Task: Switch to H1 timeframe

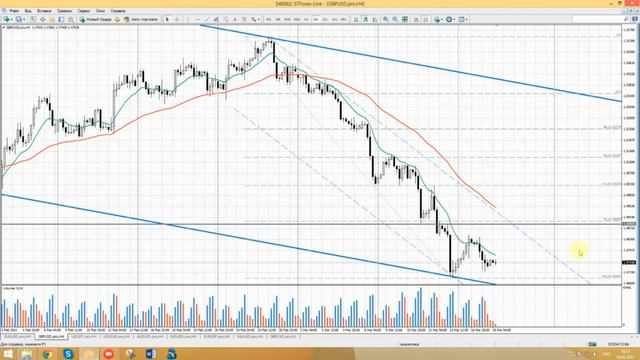Action: pos(306,19)
